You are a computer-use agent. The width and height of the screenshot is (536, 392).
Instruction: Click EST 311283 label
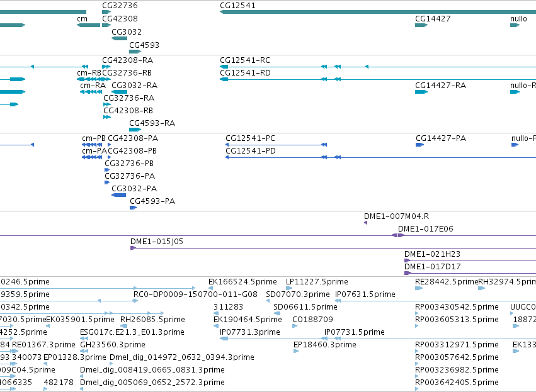pyautogui.click(x=228, y=307)
